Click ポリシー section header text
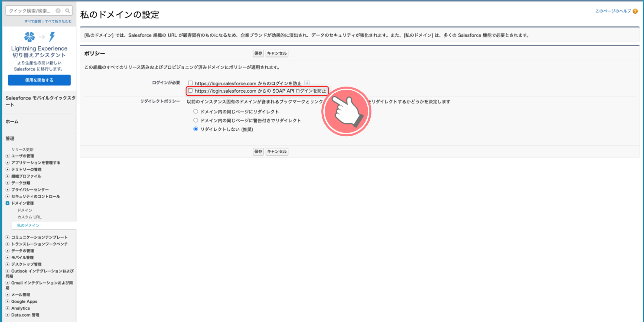The image size is (644, 322). [94, 53]
